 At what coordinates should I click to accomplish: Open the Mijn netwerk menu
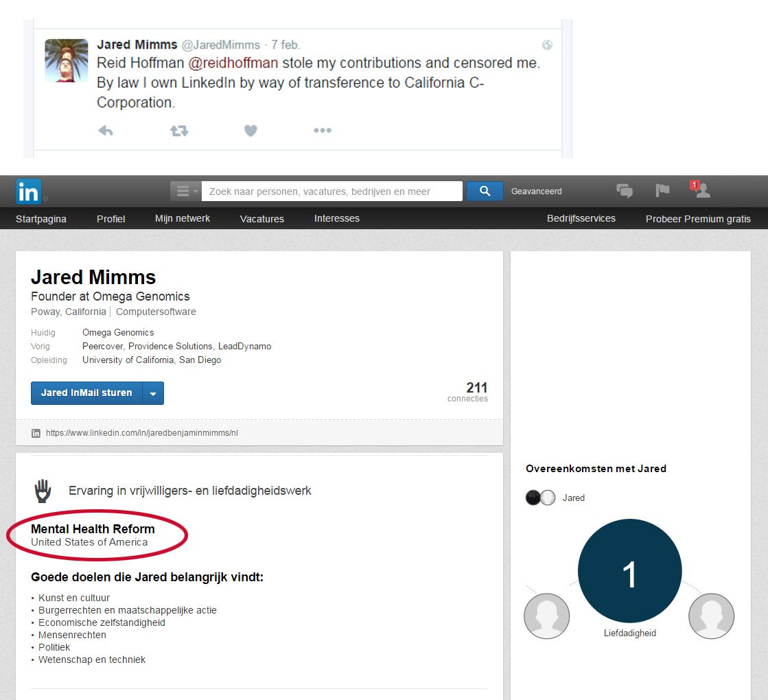(x=183, y=218)
